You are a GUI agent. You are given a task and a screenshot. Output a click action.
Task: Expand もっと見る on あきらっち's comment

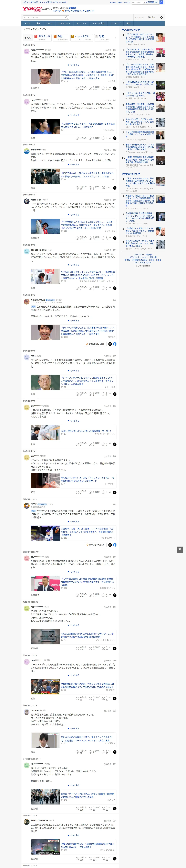pyautogui.click(x=73, y=165)
